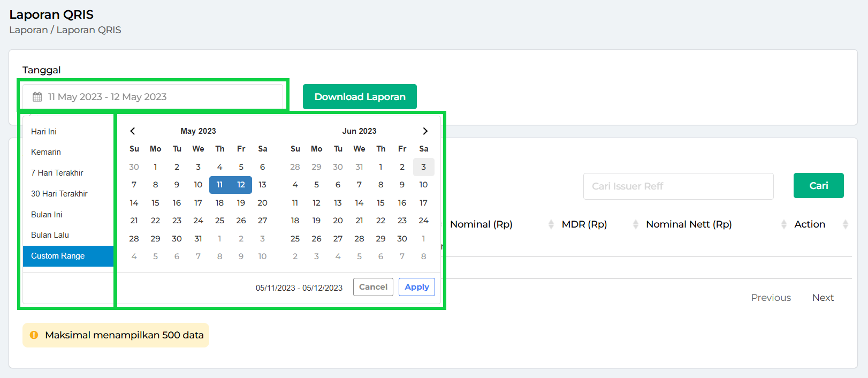
Task: Click the Nominal (Rp) column header
Action: pos(482,224)
